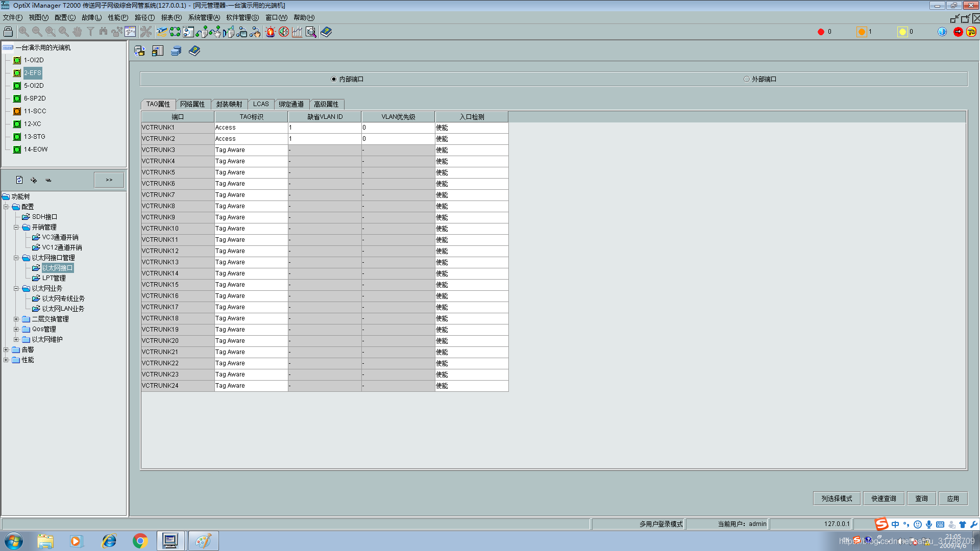Switch to the LCAS tab
This screenshot has width=980, height=551.
coord(260,104)
